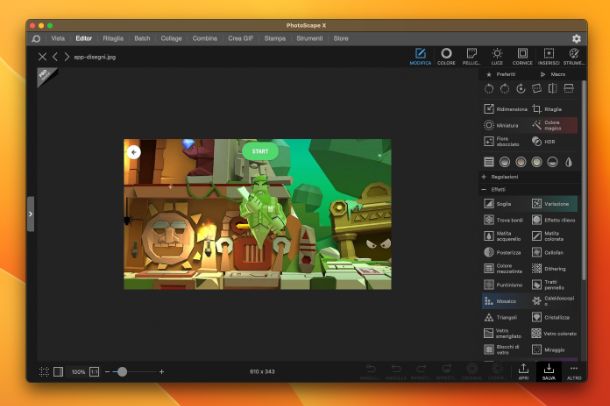Open the INSERISCI insert panel icon
Viewport: 610px width, 406px height.
[x=549, y=56]
